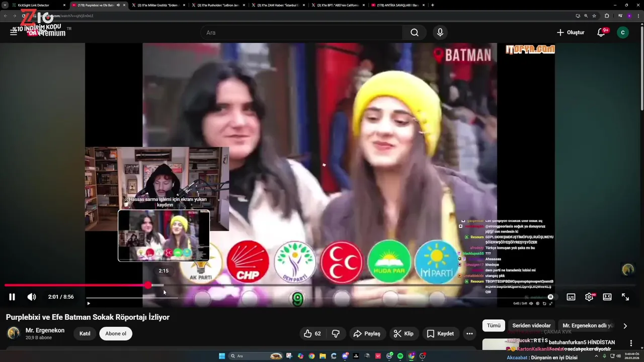This screenshot has width=644, height=362.
Task: Click into the Ara search field
Action: tap(301, 33)
